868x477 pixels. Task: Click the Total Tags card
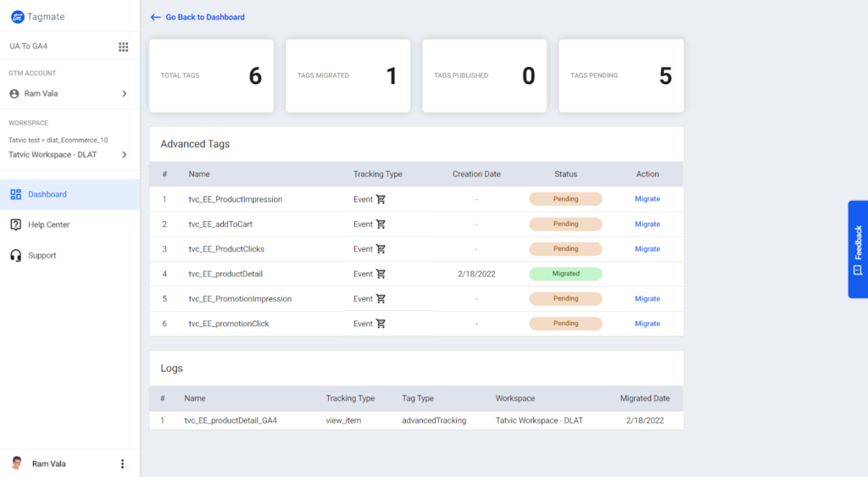(211, 75)
